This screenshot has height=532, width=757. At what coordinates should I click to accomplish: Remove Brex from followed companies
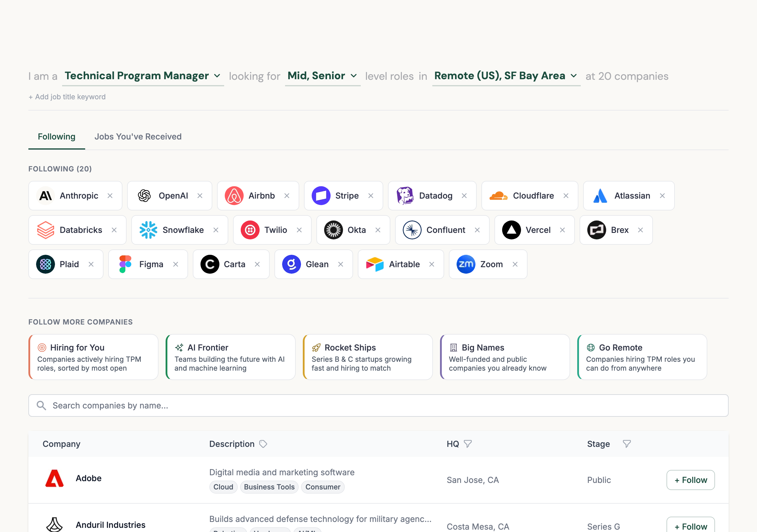pyautogui.click(x=640, y=230)
